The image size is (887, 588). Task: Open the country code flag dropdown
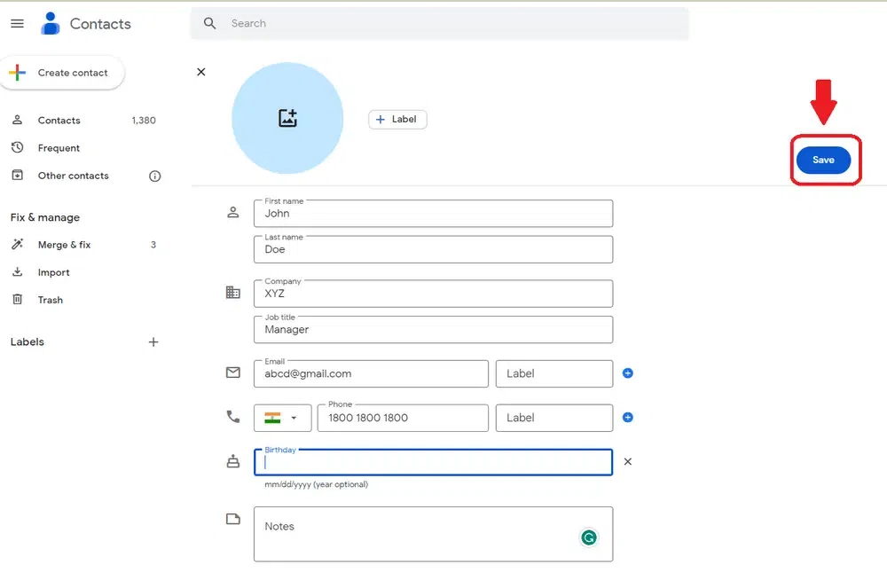(283, 418)
